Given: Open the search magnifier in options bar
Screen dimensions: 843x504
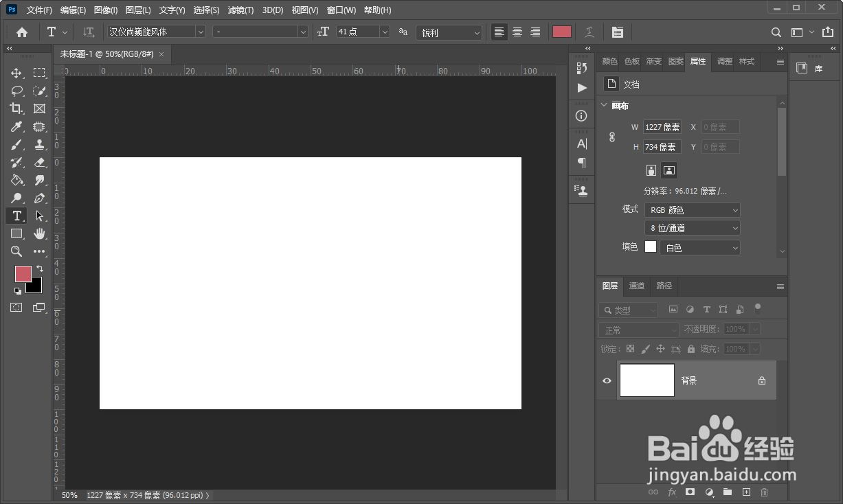Looking at the screenshot, I should tap(776, 32).
